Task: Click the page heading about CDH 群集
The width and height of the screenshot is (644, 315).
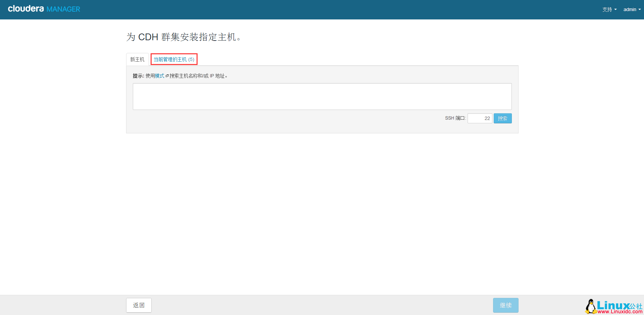Action: point(183,37)
